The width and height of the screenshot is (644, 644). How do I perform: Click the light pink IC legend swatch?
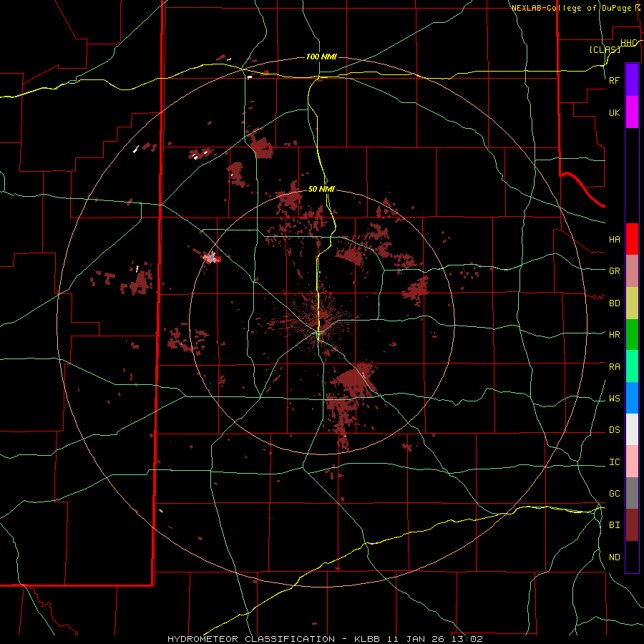pyautogui.click(x=632, y=462)
